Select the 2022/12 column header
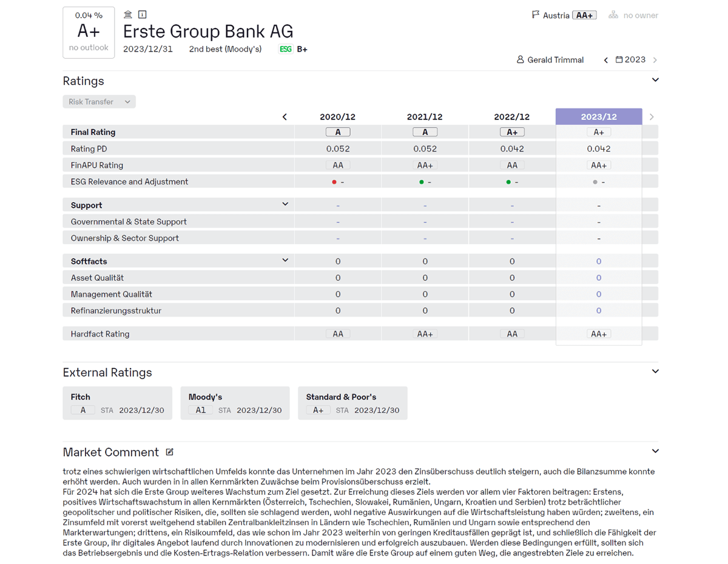728x564 pixels. click(x=512, y=117)
